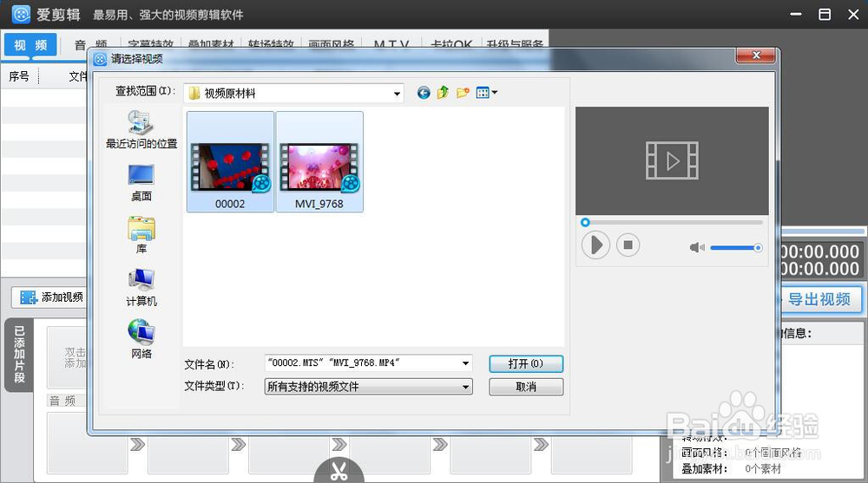
Task: Open the view menu icon in dialog
Action: click(487, 93)
